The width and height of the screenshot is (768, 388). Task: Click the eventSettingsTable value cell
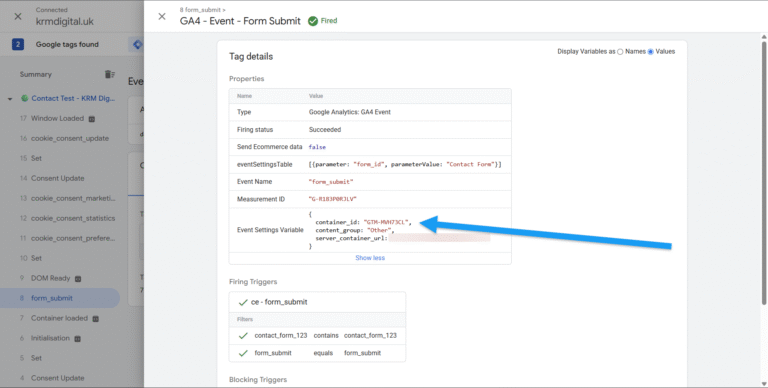[405, 165]
